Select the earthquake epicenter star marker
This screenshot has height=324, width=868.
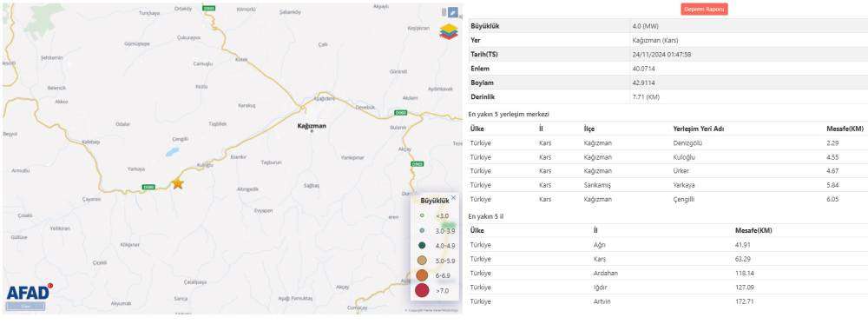[x=177, y=183]
